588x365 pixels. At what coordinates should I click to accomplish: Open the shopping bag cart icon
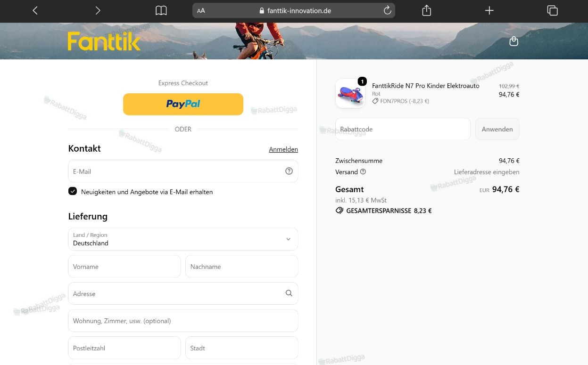click(514, 41)
